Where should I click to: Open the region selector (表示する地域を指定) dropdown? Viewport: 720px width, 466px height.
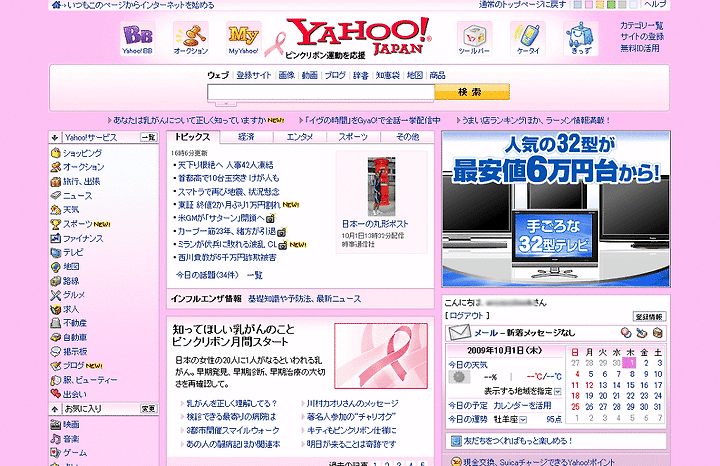pyautogui.click(x=558, y=392)
